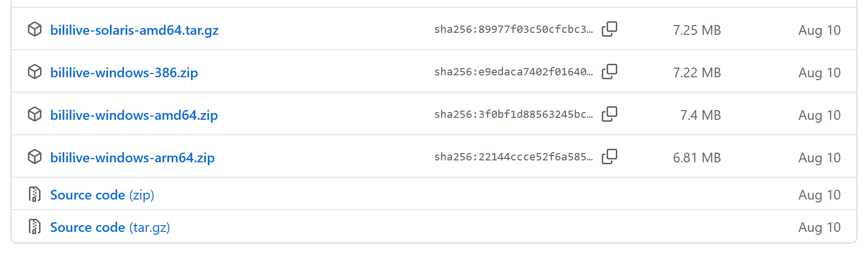Click the sha256:3f0bf1d88563245bc hash text

tap(513, 114)
